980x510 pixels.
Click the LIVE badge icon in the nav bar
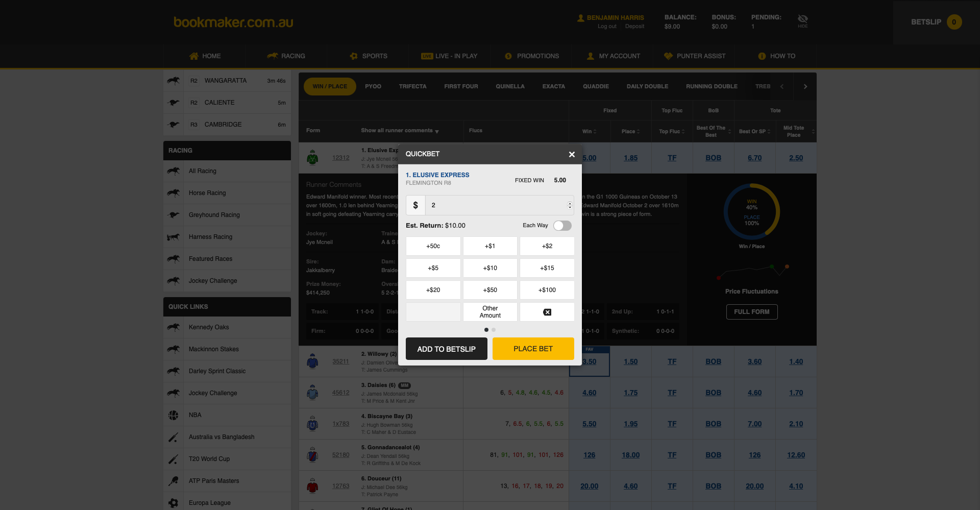pyautogui.click(x=427, y=56)
